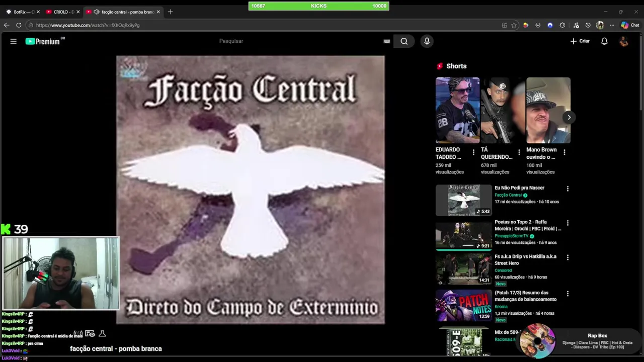This screenshot has height=362, width=644.
Task: Visit the PineappleStormTV channel link
Action: click(511, 236)
